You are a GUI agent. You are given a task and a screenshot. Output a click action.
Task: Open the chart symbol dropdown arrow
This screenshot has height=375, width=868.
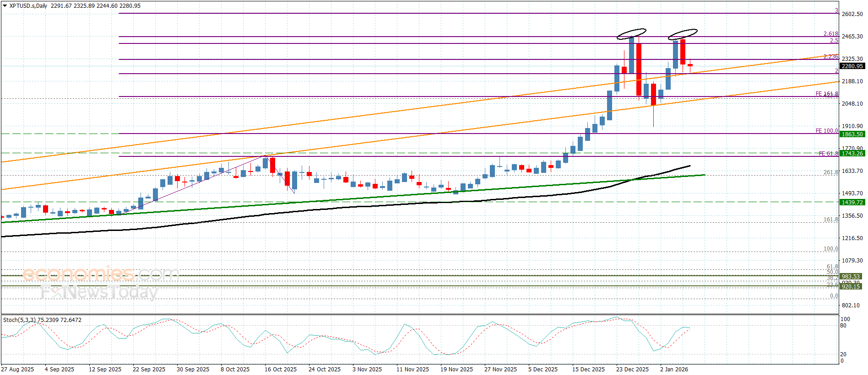5,6
